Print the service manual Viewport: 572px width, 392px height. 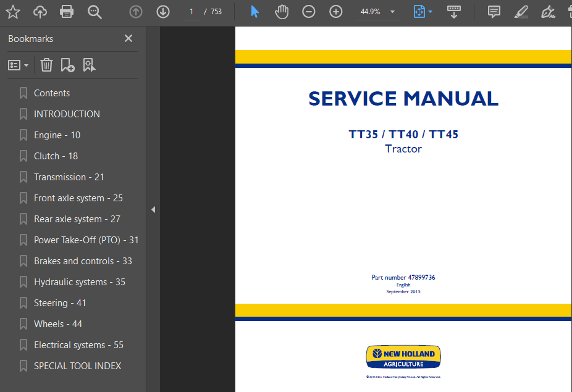coord(66,11)
